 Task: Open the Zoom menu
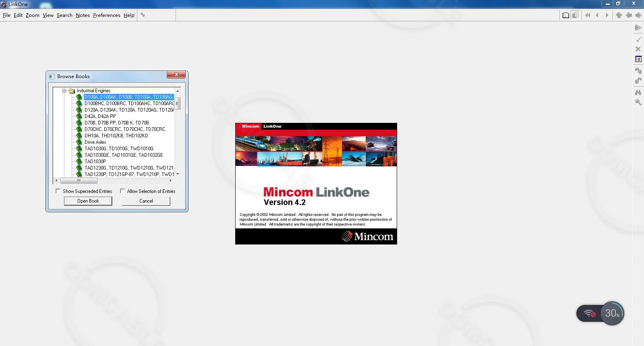(33, 15)
